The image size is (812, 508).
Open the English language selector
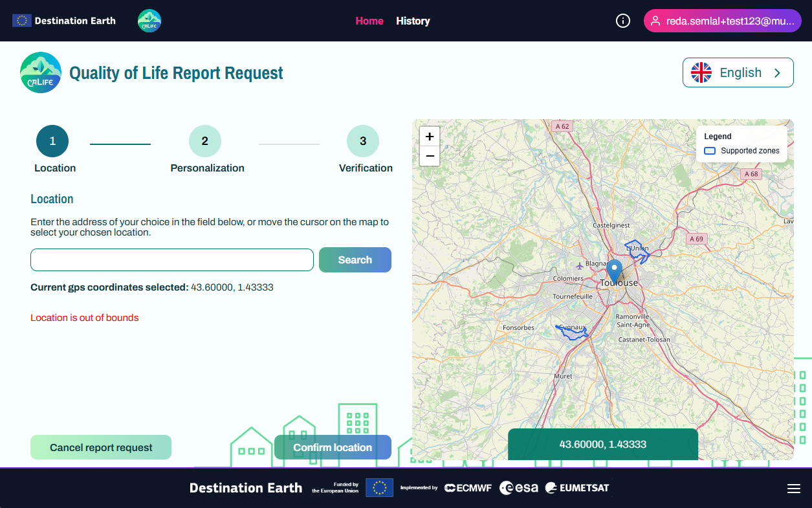[738, 72]
